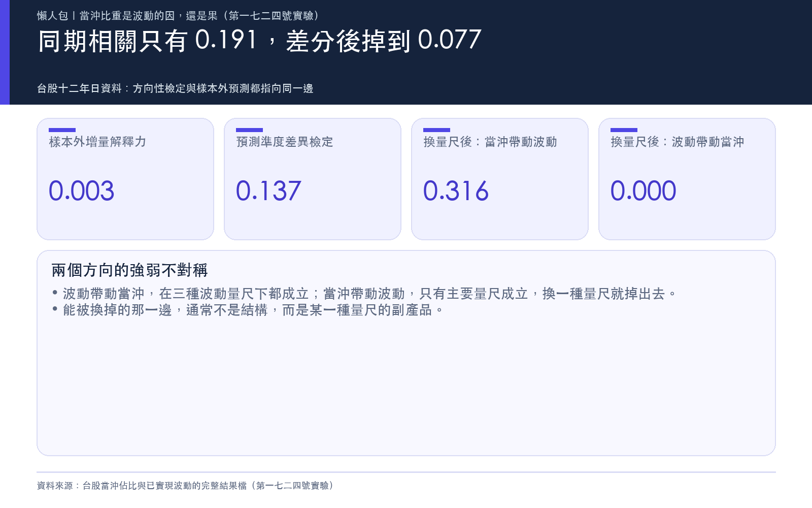Select the card label 預測準度差異檢定

point(285,142)
